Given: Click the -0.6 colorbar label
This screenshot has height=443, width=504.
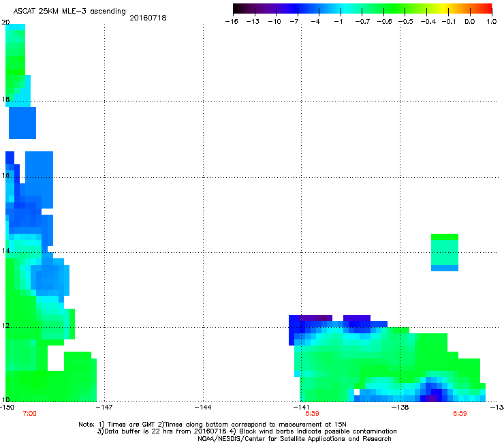Looking at the screenshot, I should (384, 22).
